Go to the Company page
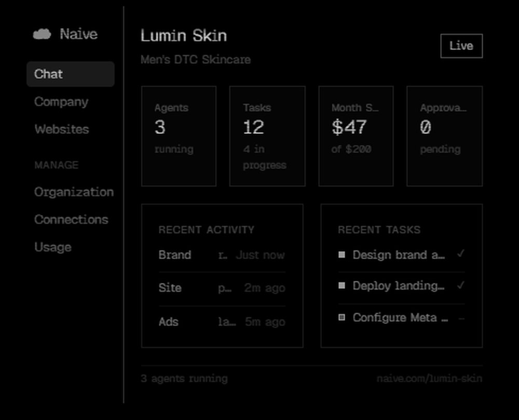 coord(61,102)
